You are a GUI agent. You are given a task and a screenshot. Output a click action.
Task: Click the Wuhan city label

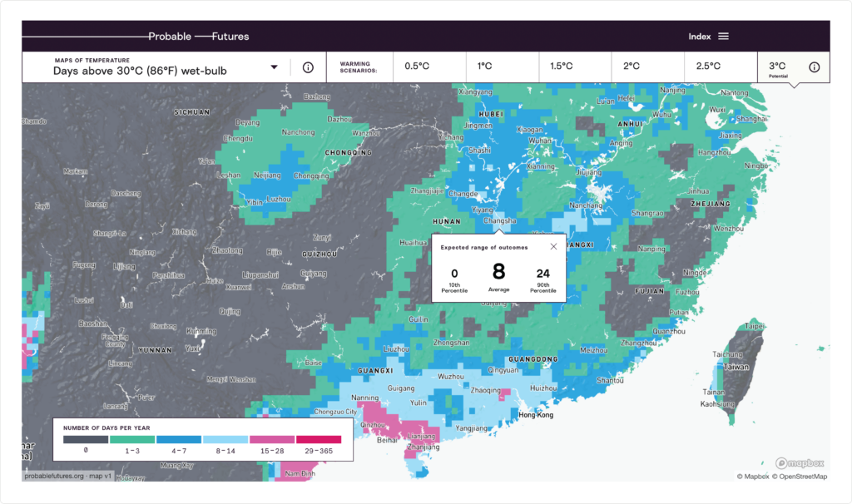539,140
